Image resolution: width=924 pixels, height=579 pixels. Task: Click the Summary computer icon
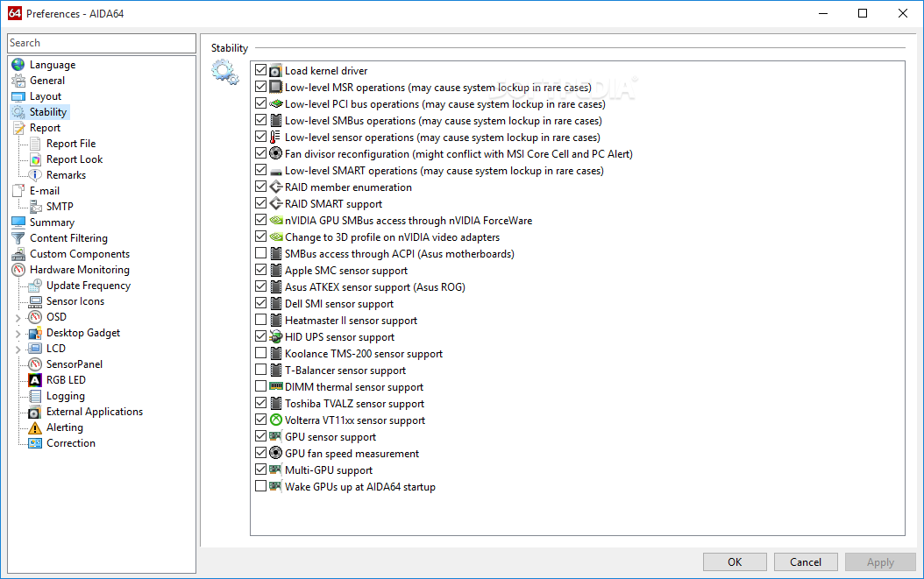(x=18, y=222)
